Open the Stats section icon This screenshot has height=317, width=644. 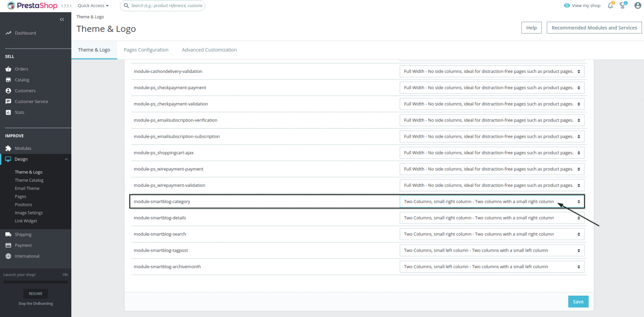[x=9, y=112]
